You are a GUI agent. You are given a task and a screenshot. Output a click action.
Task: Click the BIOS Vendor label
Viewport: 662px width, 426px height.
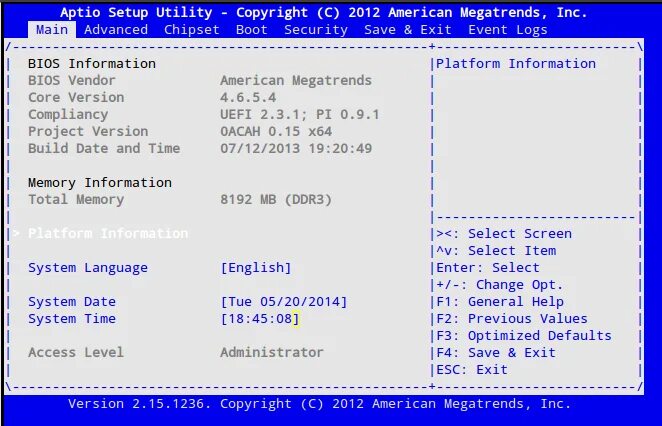[x=72, y=81]
